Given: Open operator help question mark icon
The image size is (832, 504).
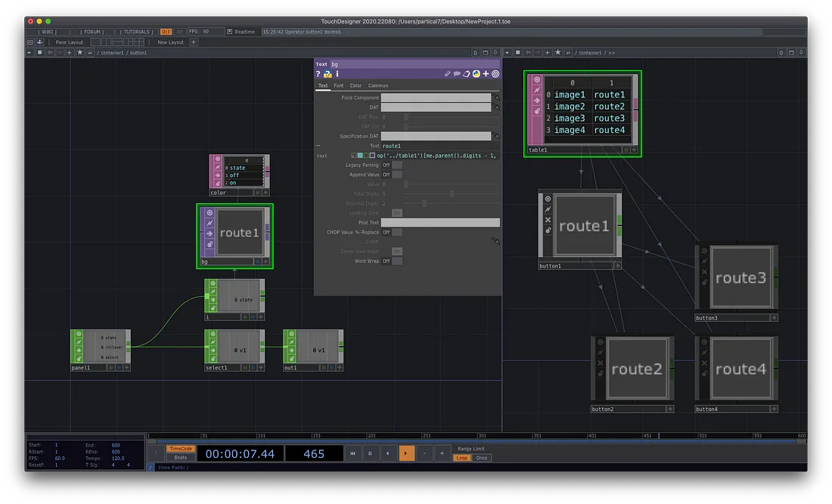Looking at the screenshot, I should click(318, 74).
